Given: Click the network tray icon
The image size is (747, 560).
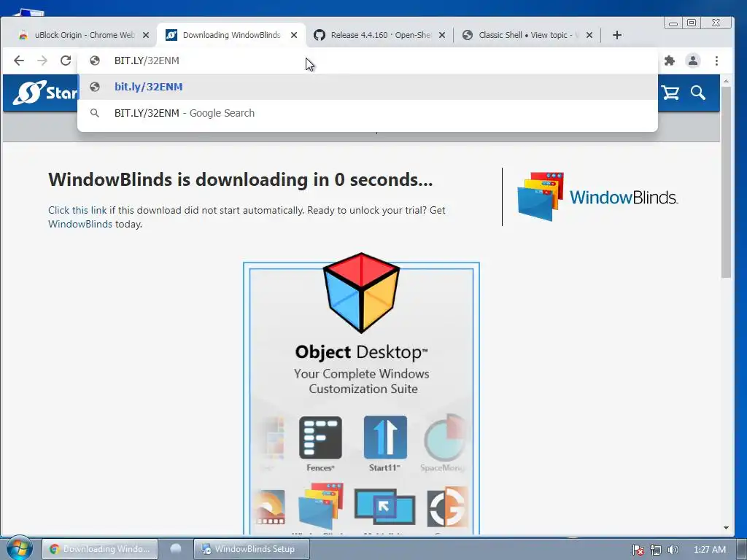Looking at the screenshot, I should click(x=656, y=550).
